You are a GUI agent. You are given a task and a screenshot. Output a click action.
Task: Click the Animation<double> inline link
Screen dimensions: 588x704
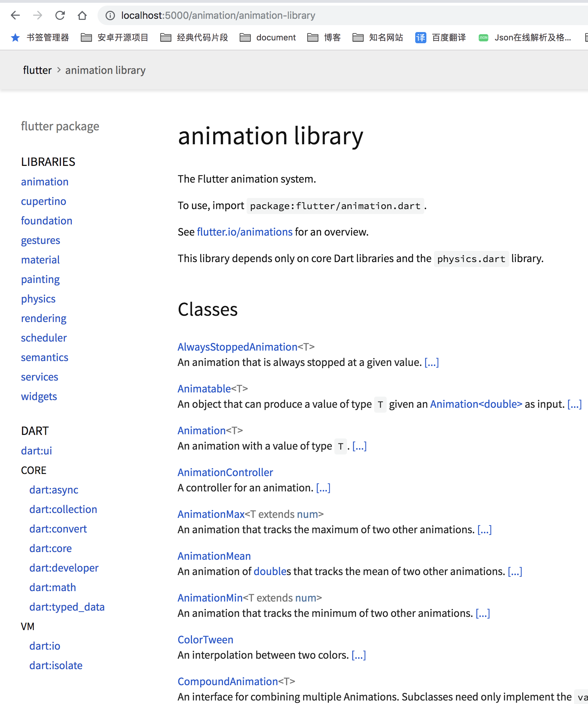(x=476, y=404)
